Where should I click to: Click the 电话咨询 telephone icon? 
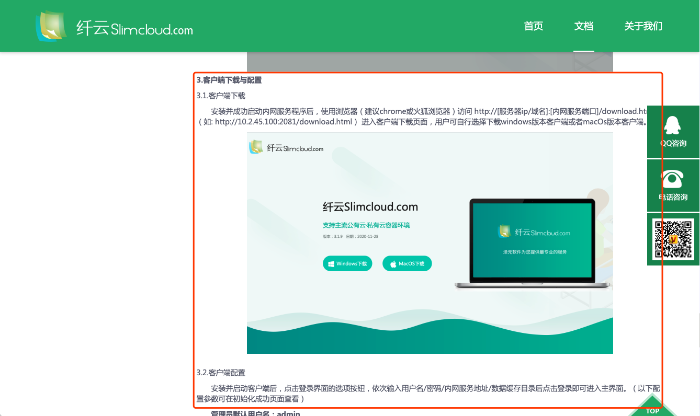coord(673,179)
